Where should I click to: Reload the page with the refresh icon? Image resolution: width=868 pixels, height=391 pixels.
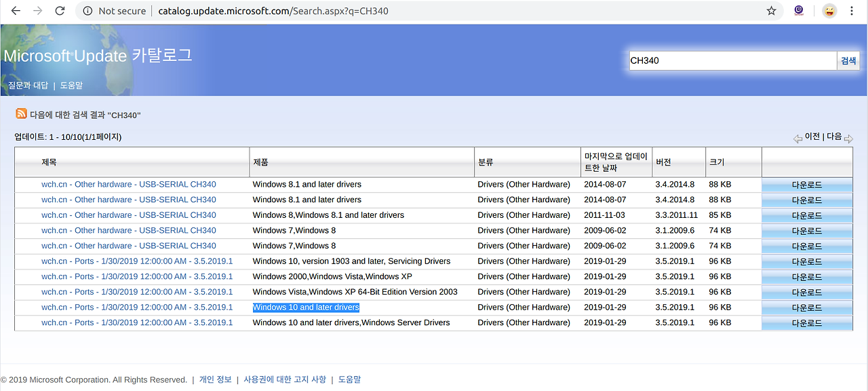point(60,11)
